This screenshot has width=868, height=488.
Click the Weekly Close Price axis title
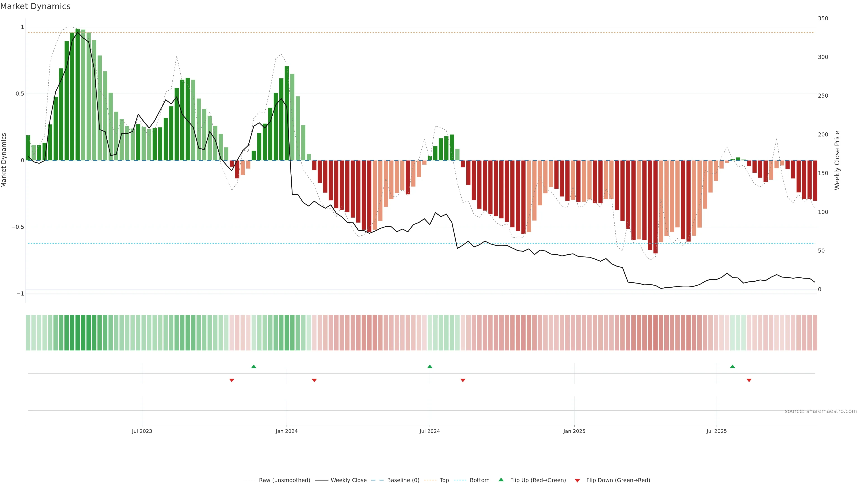click(x=837, y=160)
